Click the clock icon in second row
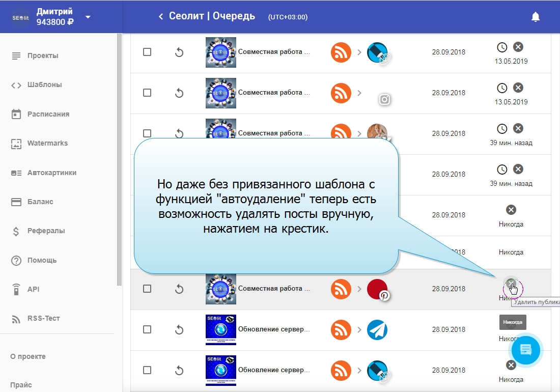This screenshot has width=560, height=392. click(502, 88)
